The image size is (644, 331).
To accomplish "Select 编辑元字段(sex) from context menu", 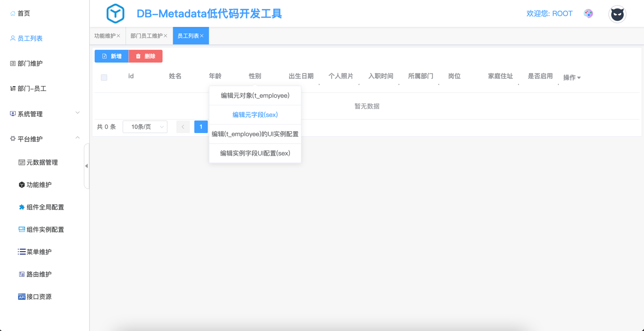I will (255, 115).
